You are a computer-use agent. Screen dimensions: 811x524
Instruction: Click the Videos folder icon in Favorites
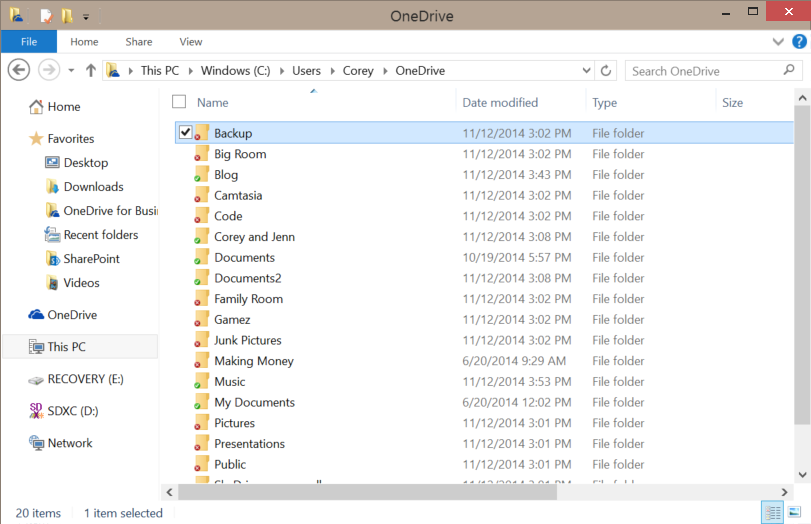tap(52, 283)
